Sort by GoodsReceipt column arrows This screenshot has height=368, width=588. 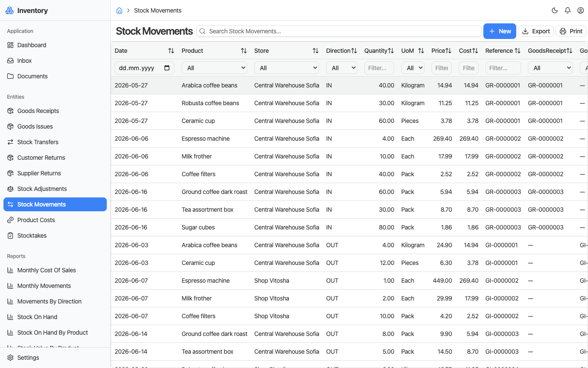(x=569, y=51)
